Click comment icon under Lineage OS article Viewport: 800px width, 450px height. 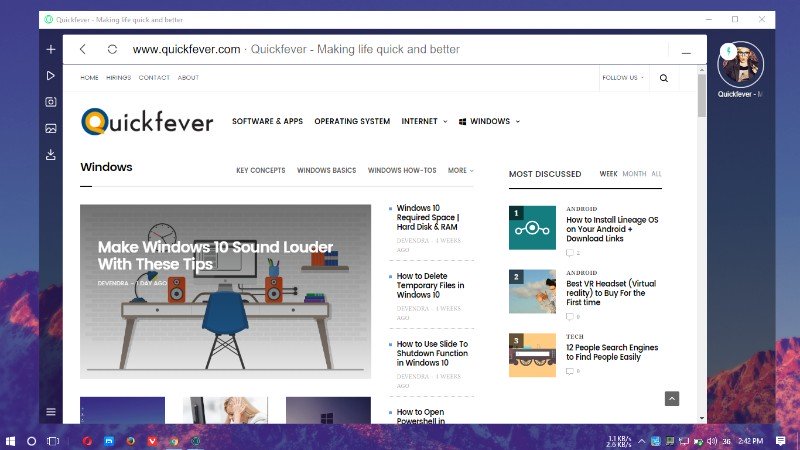click(570, 253)
